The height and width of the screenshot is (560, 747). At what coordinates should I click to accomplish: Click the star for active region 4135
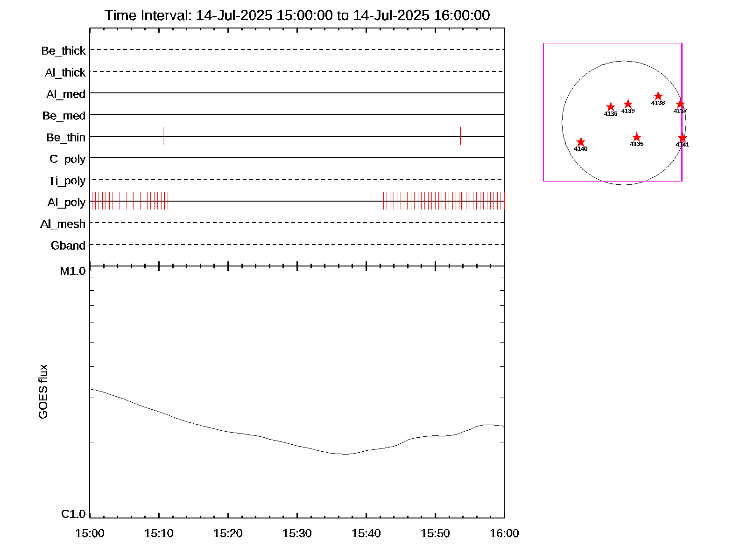636,137
